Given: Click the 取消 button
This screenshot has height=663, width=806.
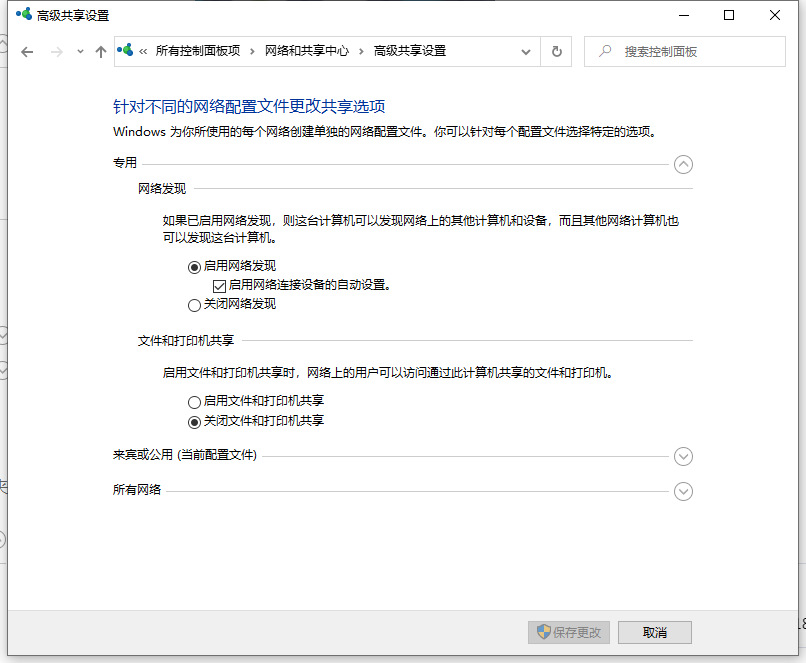Looking at the screenshot, I should 654,632.
